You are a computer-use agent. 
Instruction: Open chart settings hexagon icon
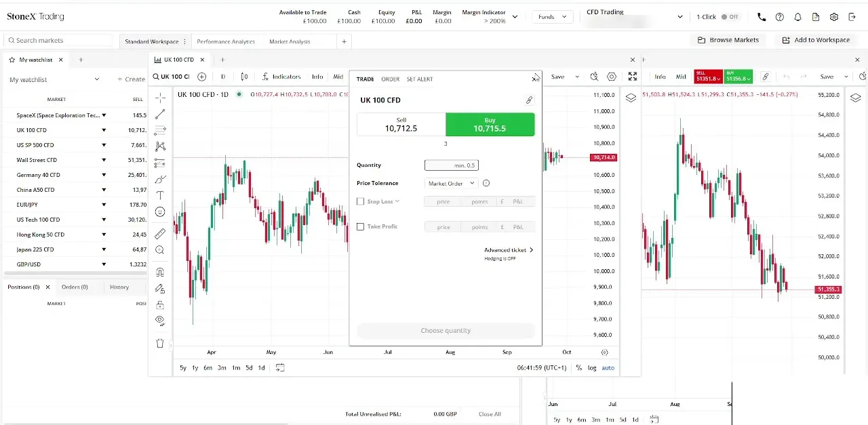pos(612,77)
